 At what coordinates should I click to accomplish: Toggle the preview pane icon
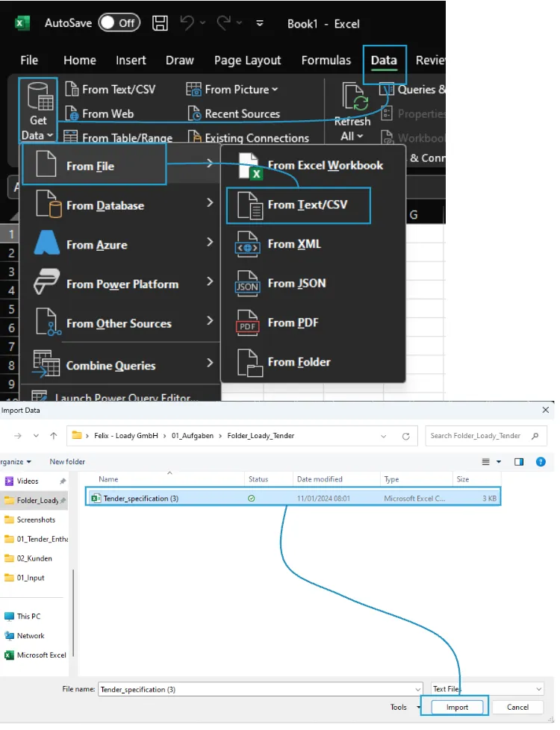click(x=518, y=462)
